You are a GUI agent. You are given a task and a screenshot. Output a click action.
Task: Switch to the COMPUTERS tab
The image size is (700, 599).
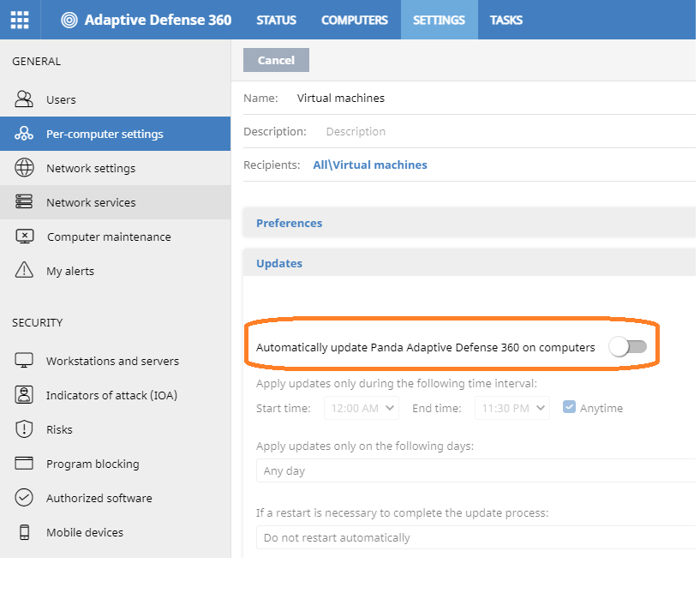tap(355, 20)
